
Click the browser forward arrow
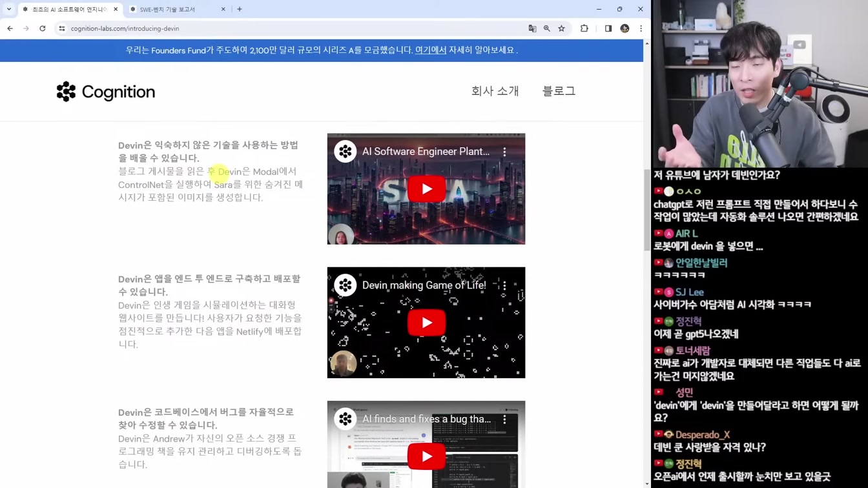[26, 28]
